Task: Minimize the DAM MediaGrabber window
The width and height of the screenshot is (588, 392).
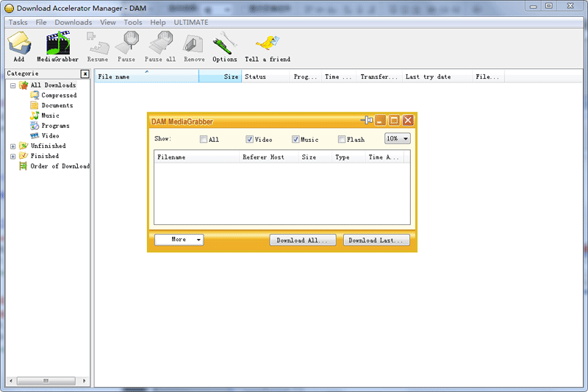Action: 380,121
